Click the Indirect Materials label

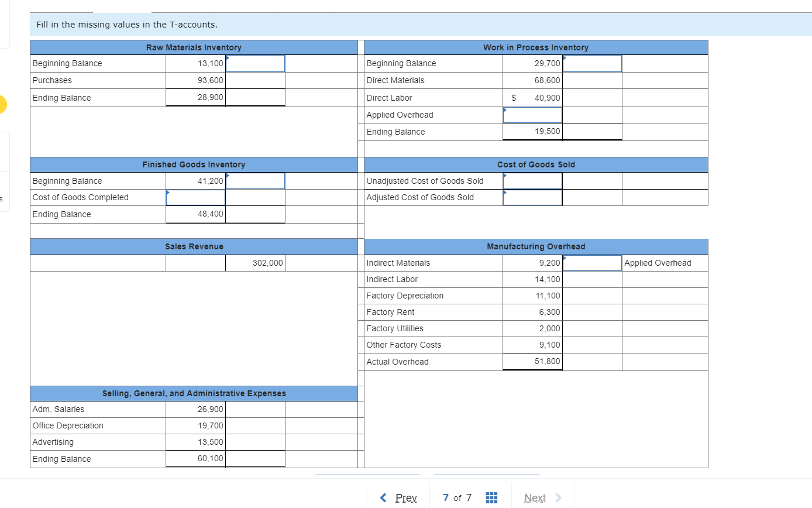[398, 263]
